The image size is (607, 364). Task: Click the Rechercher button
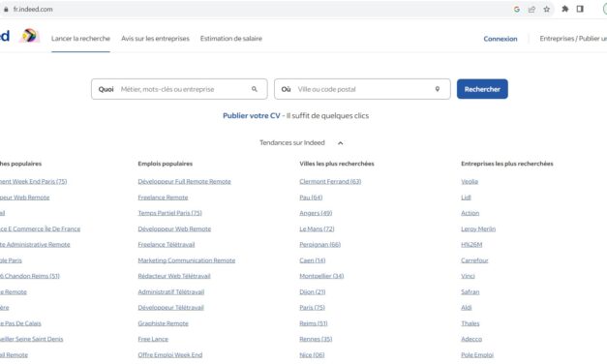pyautogui.click(x=482, y=89)
